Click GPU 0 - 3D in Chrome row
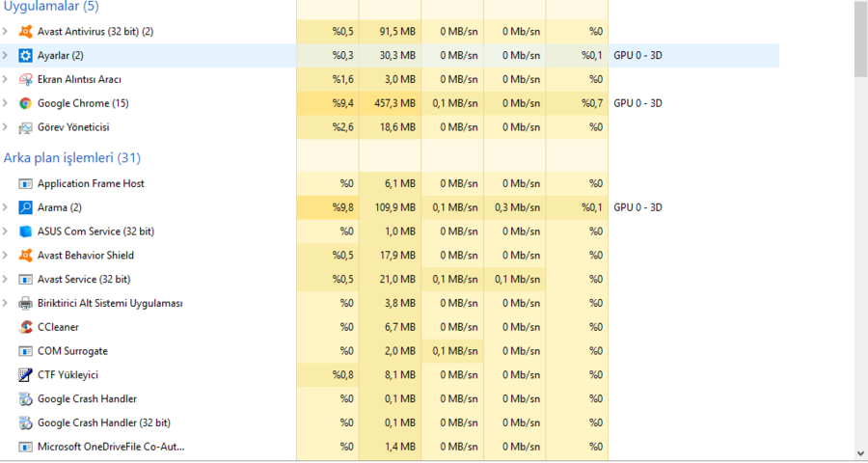The width and height of the screenshot is (868, 463). (x=637, y=103)
